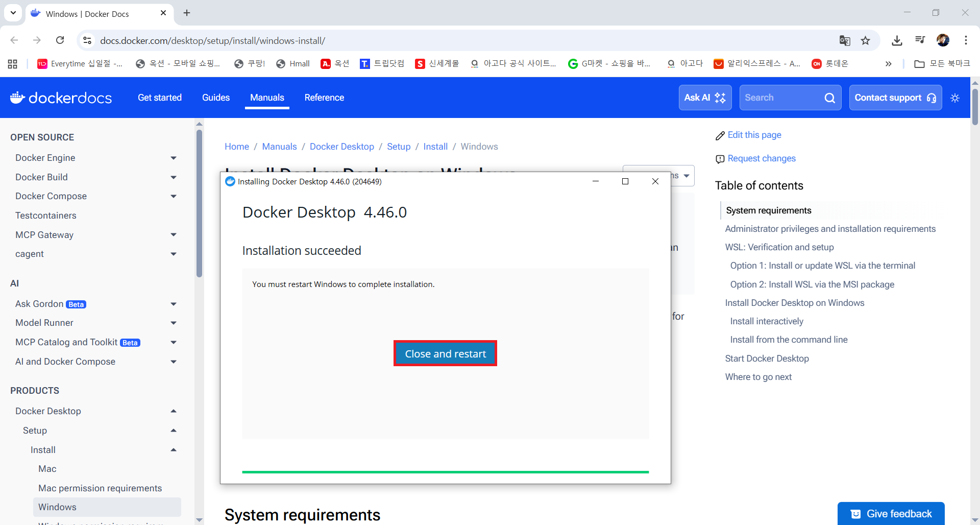Click the search magnifier icon
Viewport: 980px width, 525px height.
830,98
